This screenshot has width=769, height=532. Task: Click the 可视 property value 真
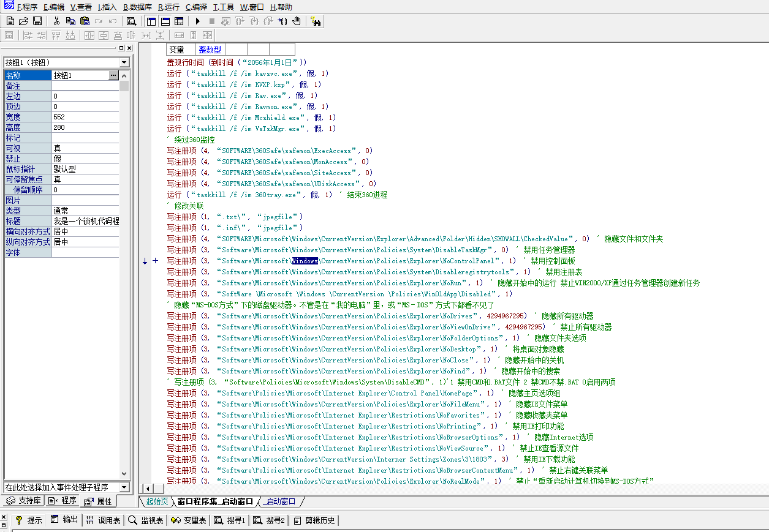pyautogui.click(x=85, y=148)
